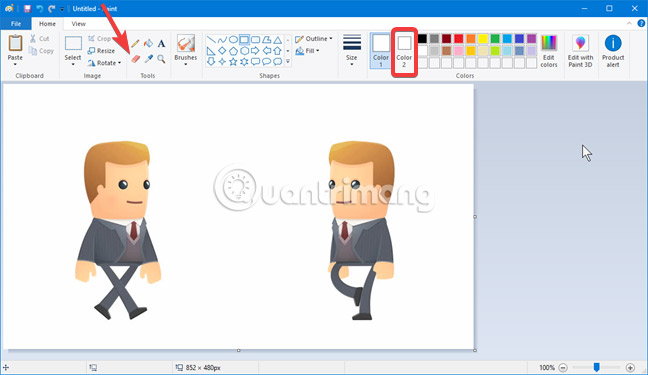Screen dimensions: 648x375
Task: Click the Select rectangle icon
Action: [73, 43]
